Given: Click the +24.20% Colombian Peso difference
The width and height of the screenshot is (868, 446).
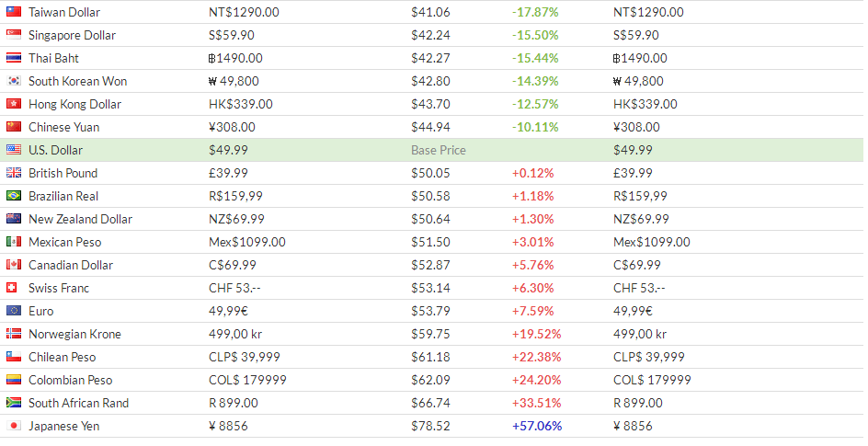Looking at the screenshot, I should pos(536,380).
